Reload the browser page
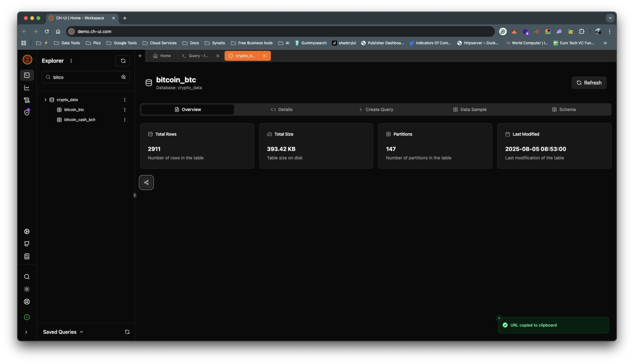Viewport: 634px width, 364px height. pos(46,32)
